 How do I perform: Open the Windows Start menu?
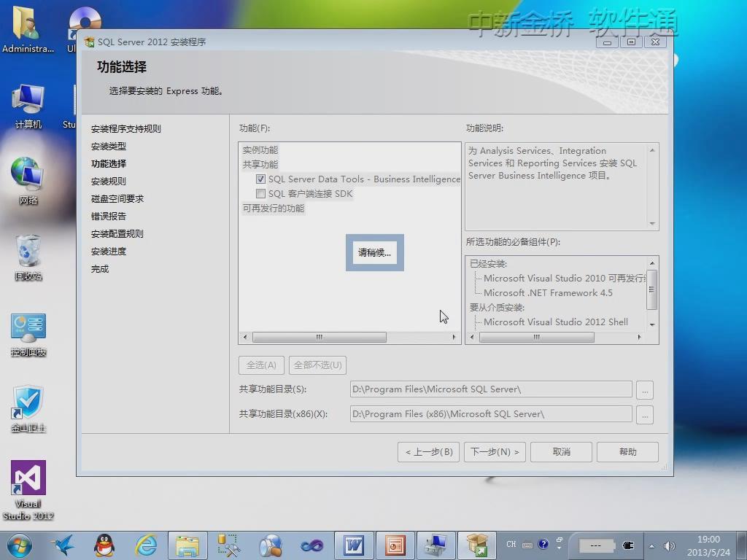tap(19, 545)
